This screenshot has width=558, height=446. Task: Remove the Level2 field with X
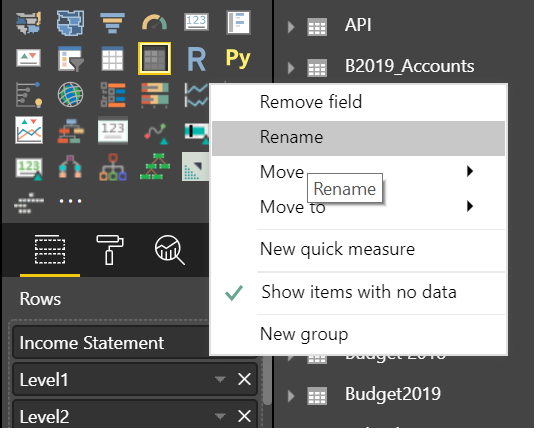click(244, 416)
